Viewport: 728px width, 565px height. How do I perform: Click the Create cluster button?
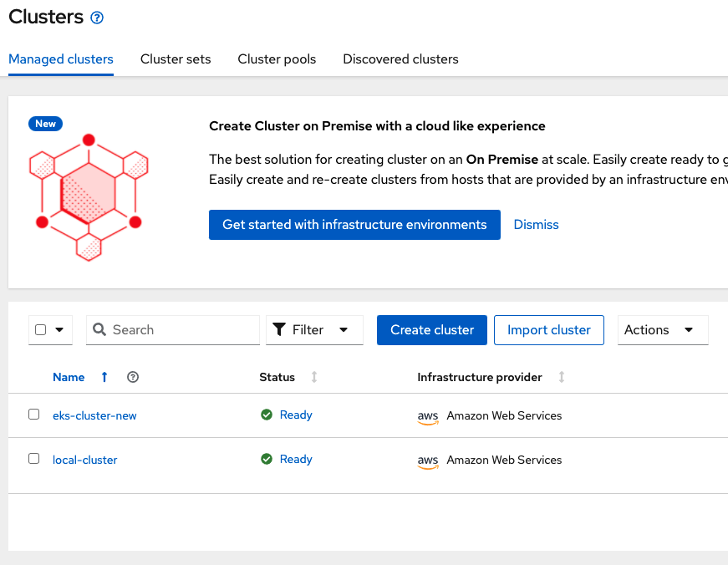(431, 330)
